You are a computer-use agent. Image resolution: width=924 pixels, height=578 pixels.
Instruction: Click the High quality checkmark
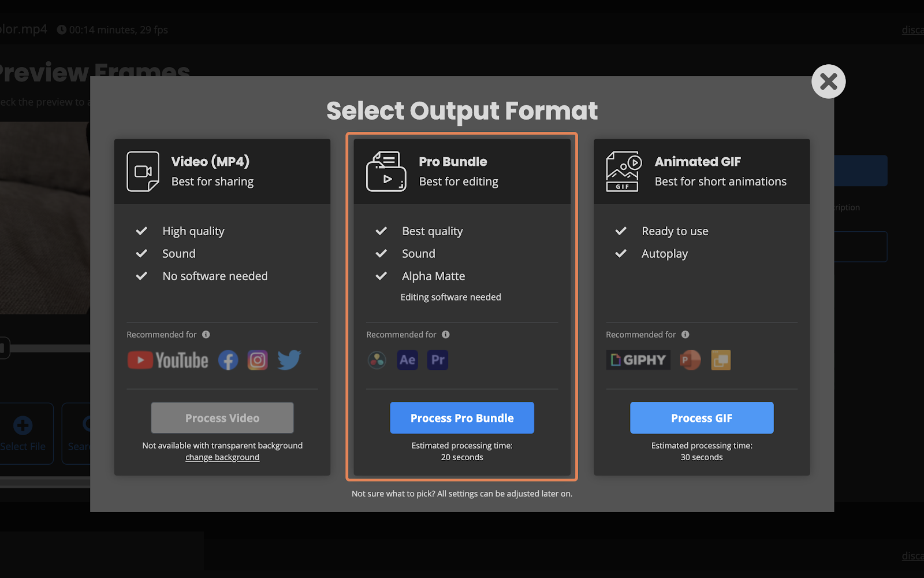(x=141, y=231)
